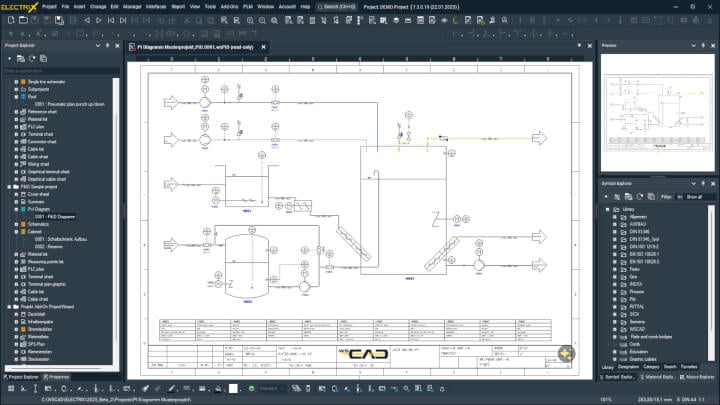Toggle the checkbox beside Cable chart
720x405 pixels.
tap(17, 156)
